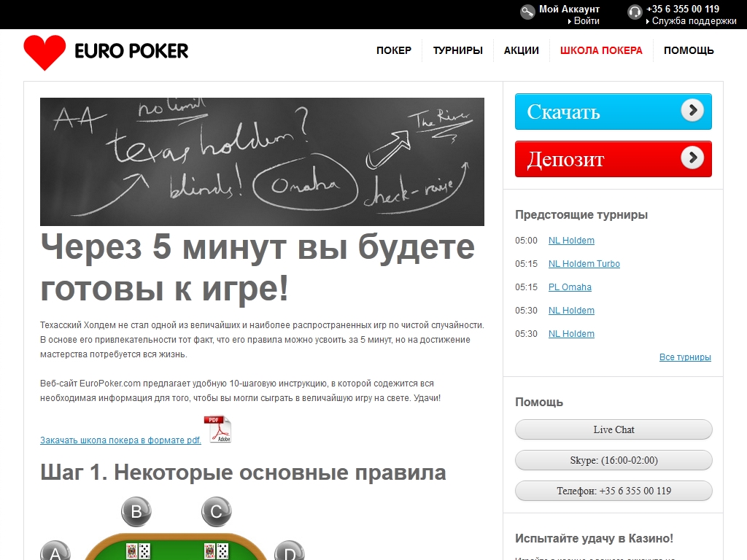The image size is (747, 560).
Task: Click the arrow icon on Скачать button
Action: (692, 111)
